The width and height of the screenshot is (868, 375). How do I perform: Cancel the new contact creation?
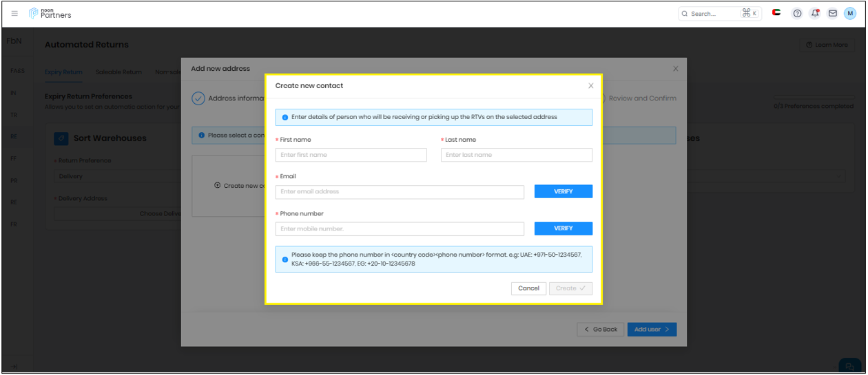click(528, 288)
